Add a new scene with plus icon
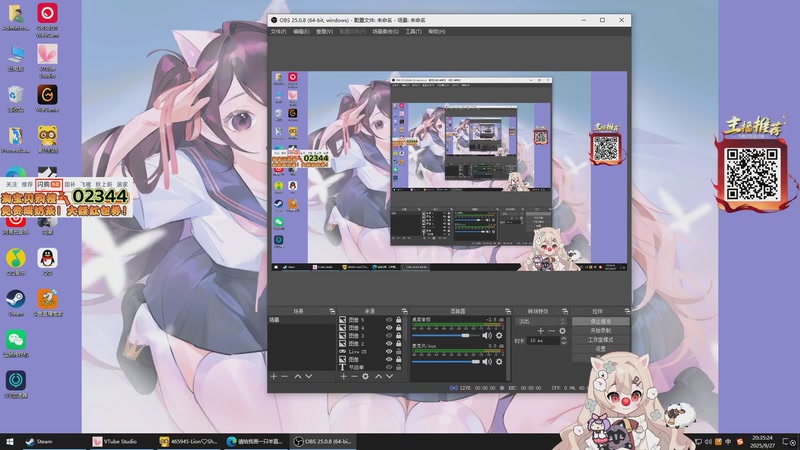800x450 pixels. coord(273,377)
